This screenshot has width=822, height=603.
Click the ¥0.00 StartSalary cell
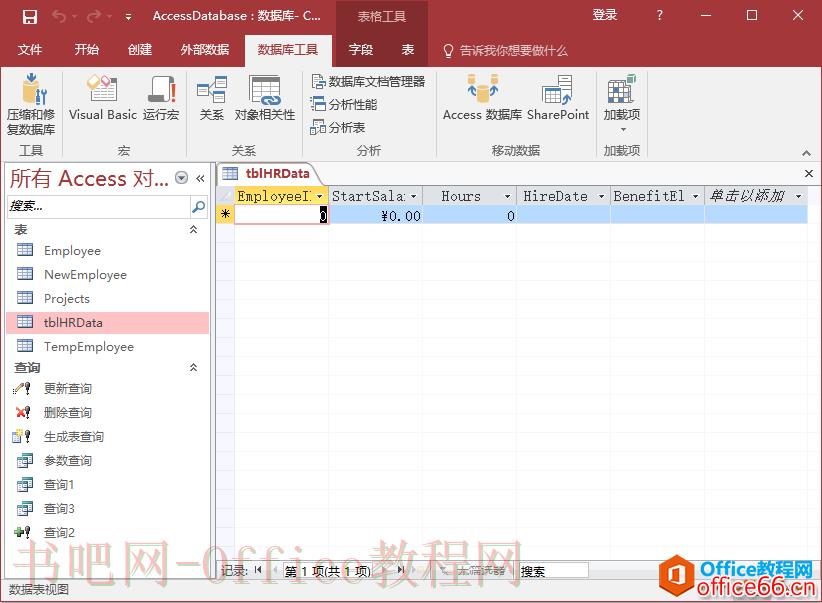(375, 216)
